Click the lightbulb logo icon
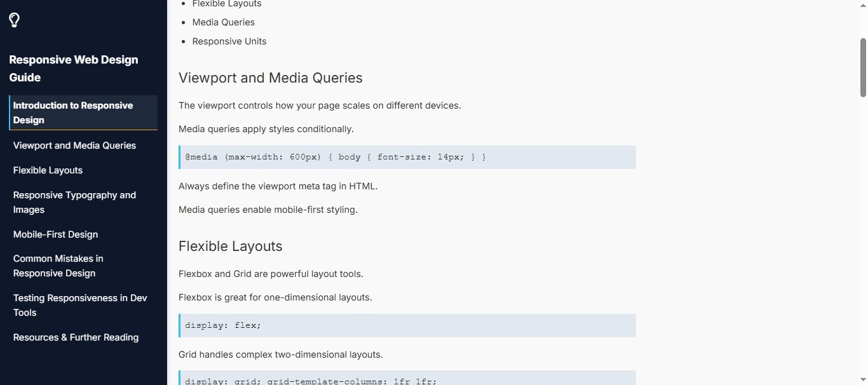868x385 pixels. point(15,20)
